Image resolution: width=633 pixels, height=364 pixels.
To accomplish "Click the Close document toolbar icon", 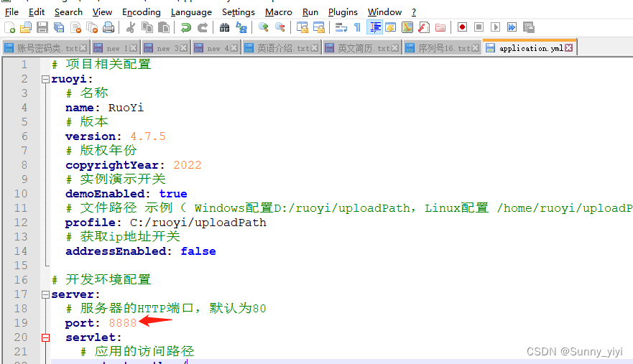I will point(75,27).
